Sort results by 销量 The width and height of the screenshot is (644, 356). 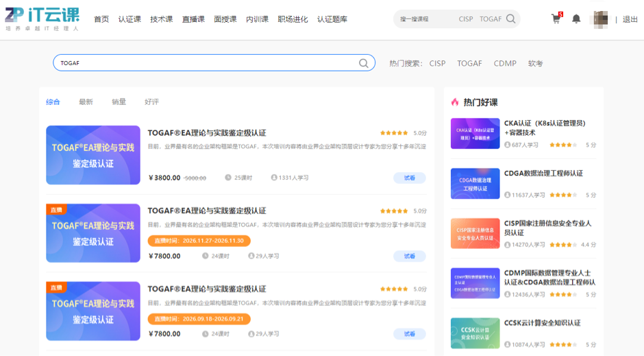pyautogui.click(x=119, y=102)
